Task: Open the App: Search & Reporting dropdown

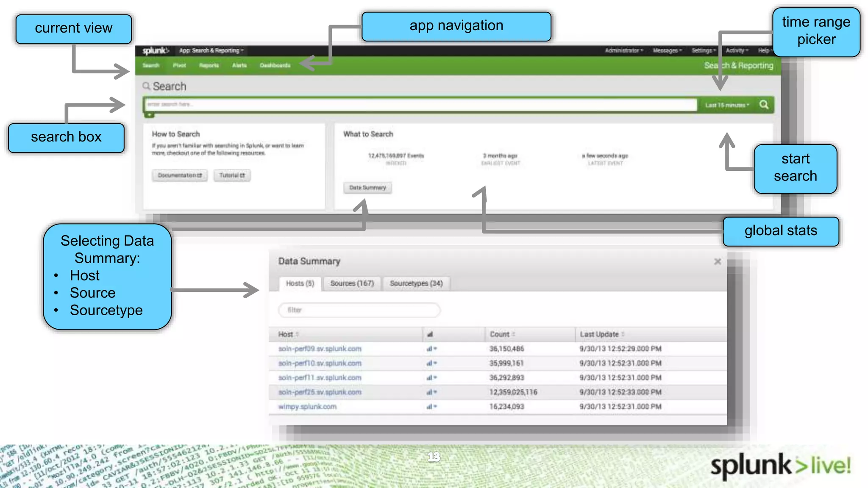Action: pos(211,51)
